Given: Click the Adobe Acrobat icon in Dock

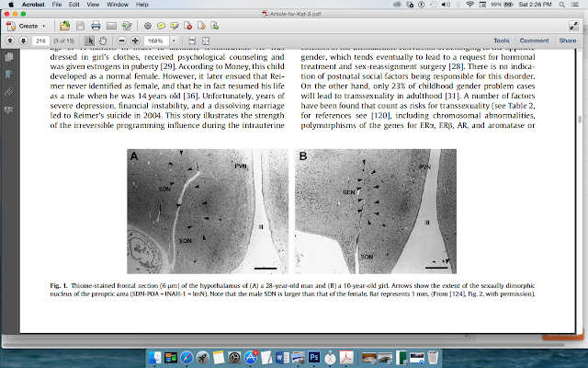Looking at the screenshot, I should (x=346, y=358).
